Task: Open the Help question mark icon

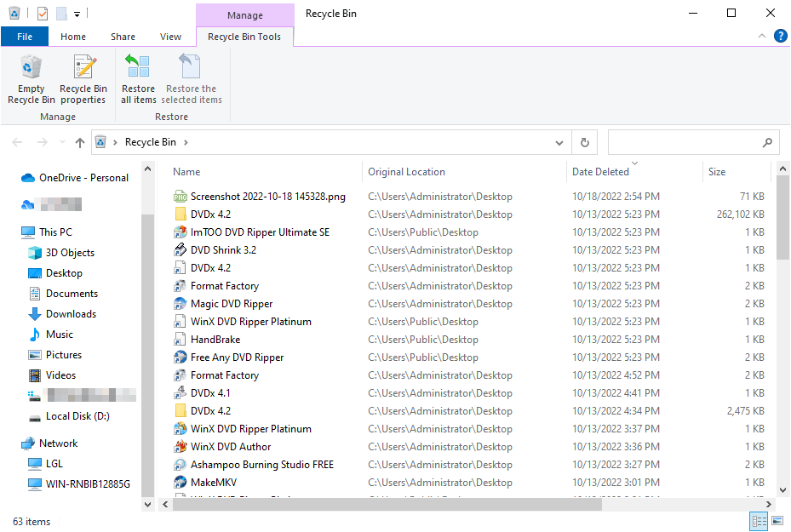Action: click(x=780, y=36)
